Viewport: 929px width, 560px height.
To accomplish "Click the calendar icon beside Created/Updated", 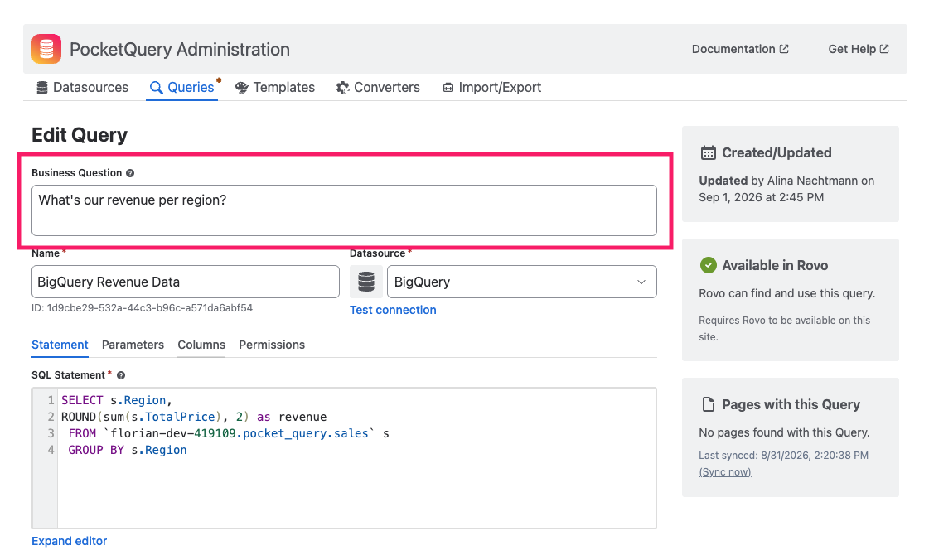I will [708, 152].
